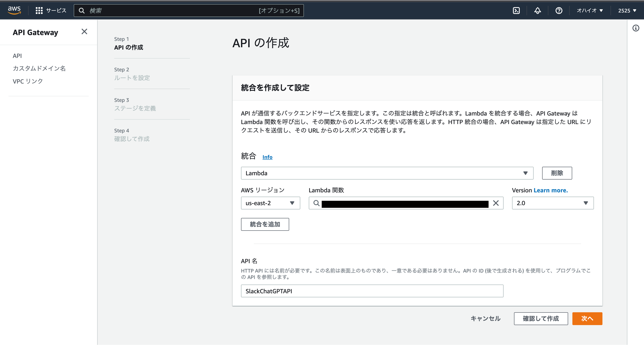Viewport: 644px width, 345px height.
Task: Click the 次へ orange button
Action: 587,318
